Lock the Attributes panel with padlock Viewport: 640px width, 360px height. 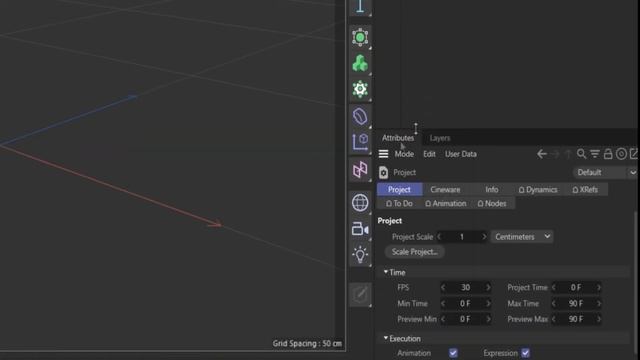pos(608,154)
